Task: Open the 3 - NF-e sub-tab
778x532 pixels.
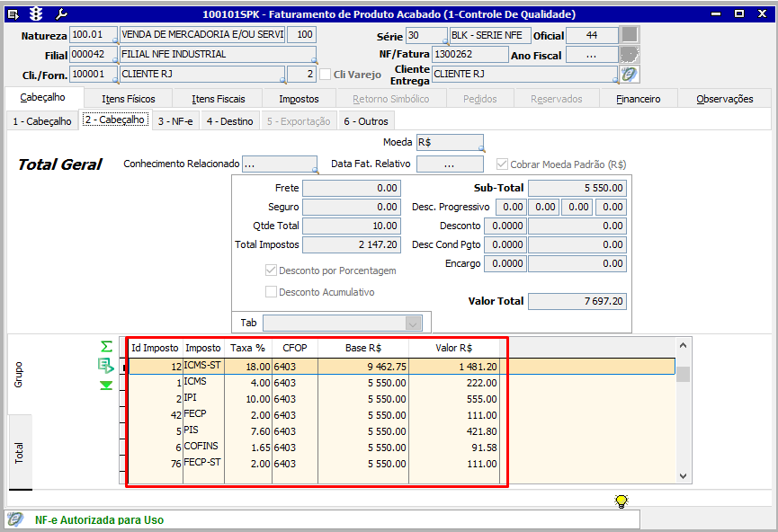Action: tap(175, 120)
